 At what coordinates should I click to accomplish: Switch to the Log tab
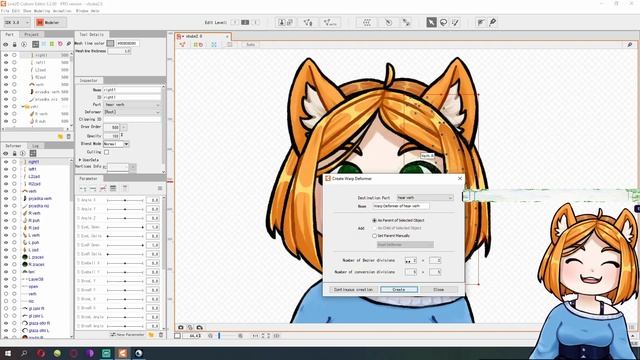pyautogui.click(x=36, y=146)
